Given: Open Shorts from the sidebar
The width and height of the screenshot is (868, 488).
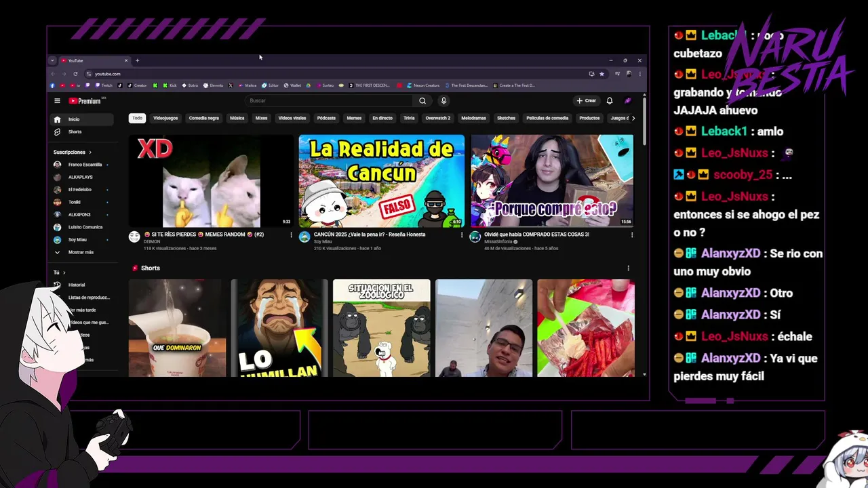Looking at the screenshot, I should pos(83,131).
